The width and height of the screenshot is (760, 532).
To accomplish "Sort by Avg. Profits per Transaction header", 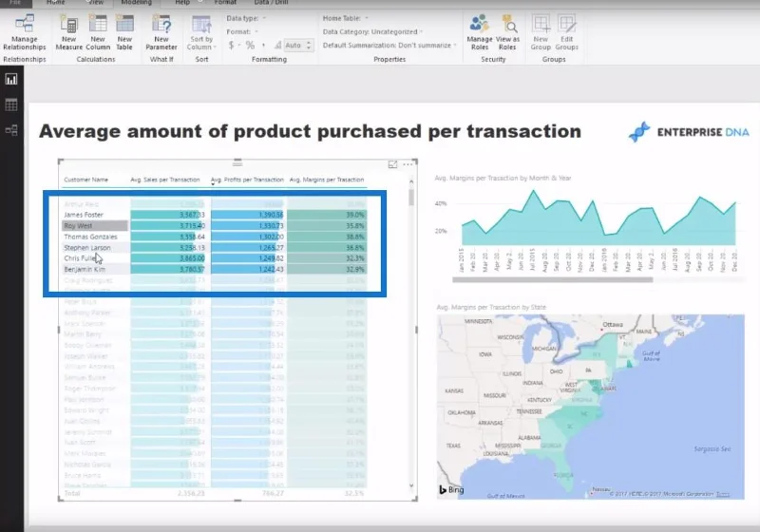I will pos(247,180).
